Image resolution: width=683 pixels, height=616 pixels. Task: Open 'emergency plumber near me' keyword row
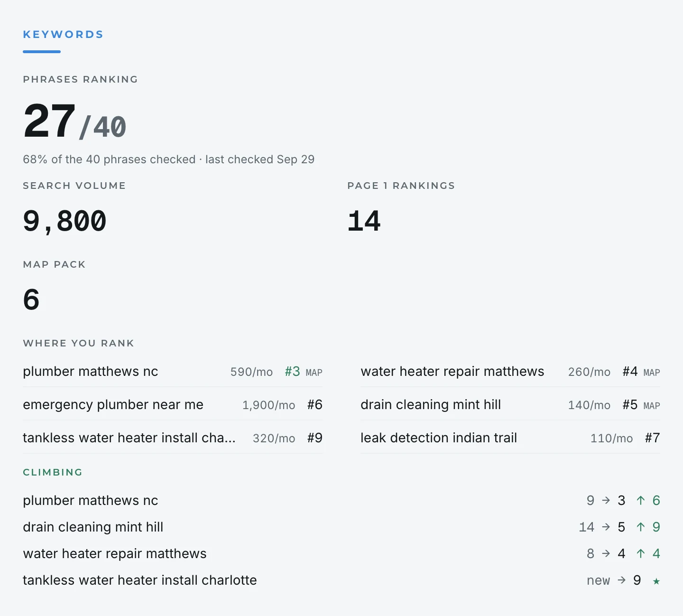coord(173,405)
